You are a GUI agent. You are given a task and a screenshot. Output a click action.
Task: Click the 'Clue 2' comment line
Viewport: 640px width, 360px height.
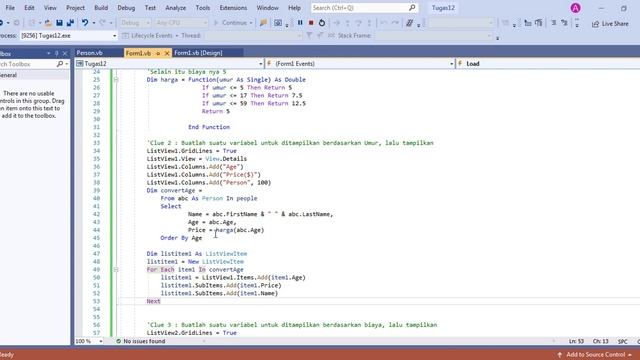[x=290, y=143]
